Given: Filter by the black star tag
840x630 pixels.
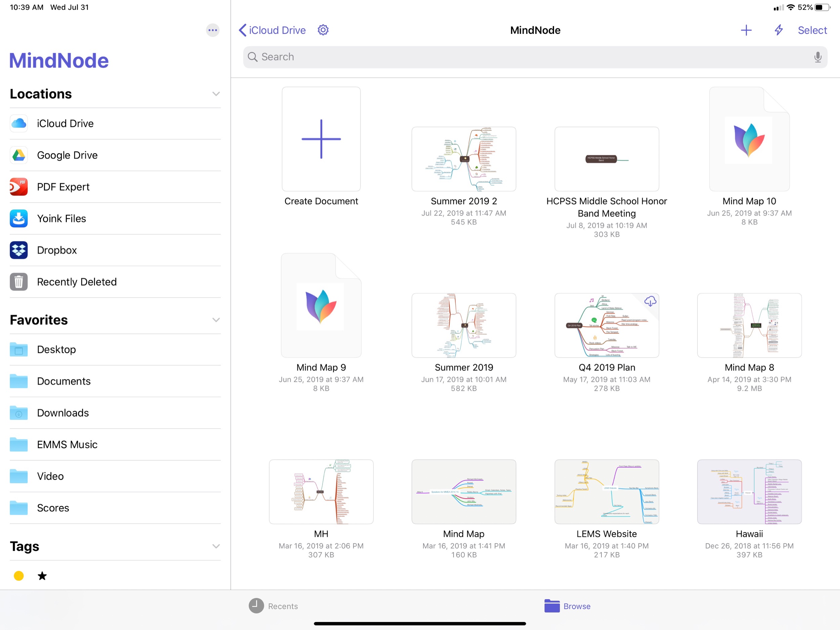Looking at the screenshot, I should coord(42,576).
